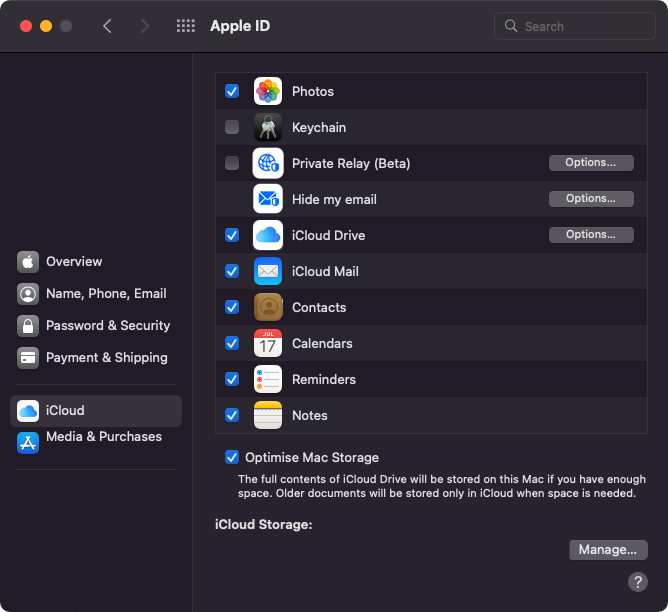The image size is (668, 612).
Task: Click the Name, Phone, Email person icon
Action: point(28,294)
